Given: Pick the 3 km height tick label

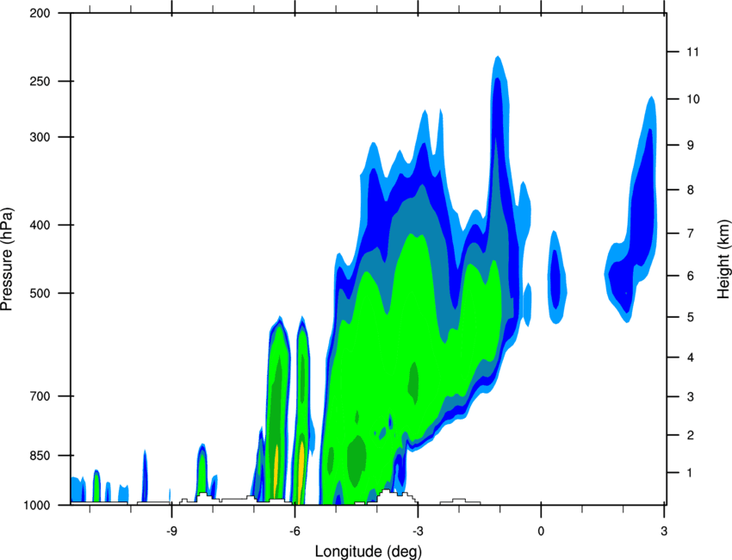Looking at the screenshot, I should pyautogui.click(x=690, y=397).
